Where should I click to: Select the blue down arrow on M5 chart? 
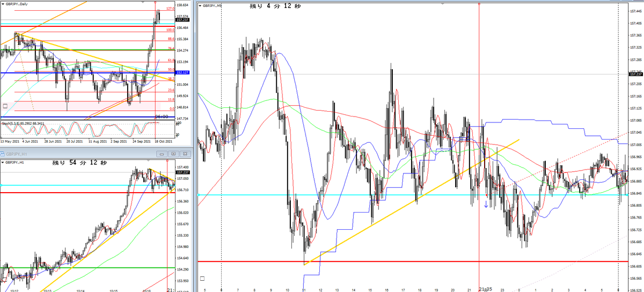[486, 204]
